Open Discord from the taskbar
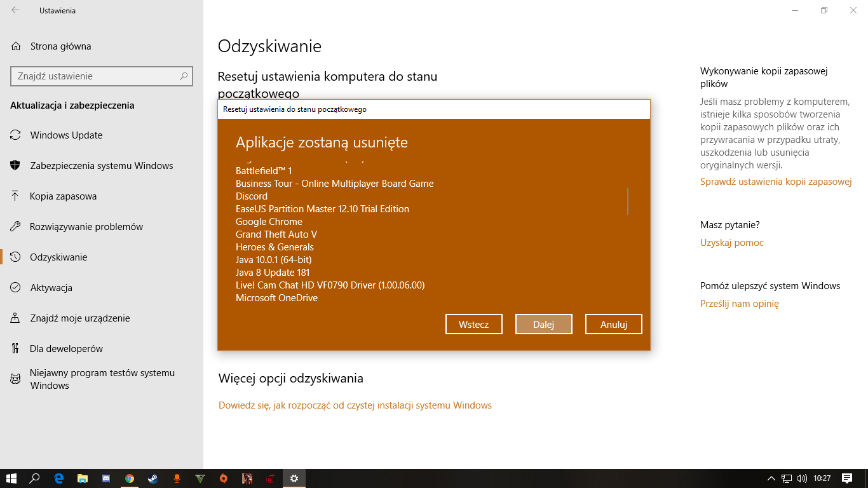The width and height of the screenshot is (868, 488). 106,478
